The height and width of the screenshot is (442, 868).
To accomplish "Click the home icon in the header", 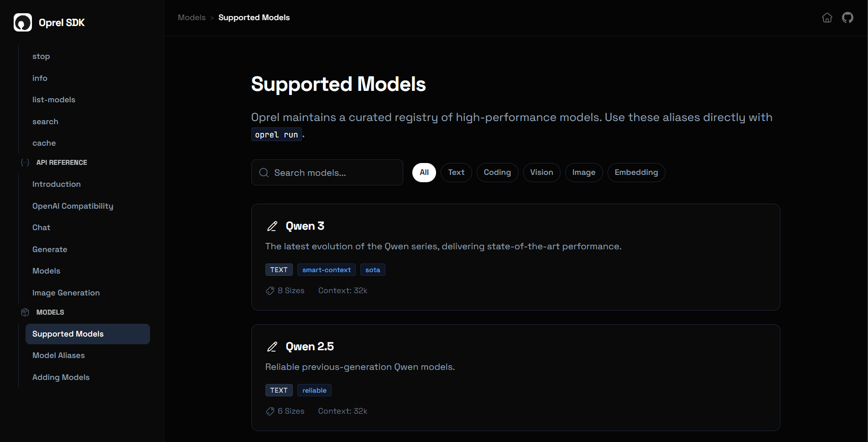I will pos(827,17).
